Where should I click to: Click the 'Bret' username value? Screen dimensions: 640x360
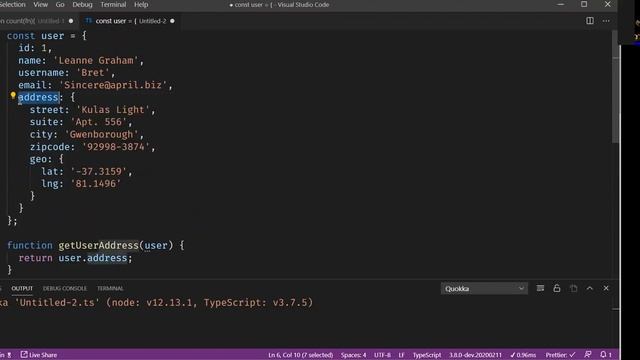(93, 73)
